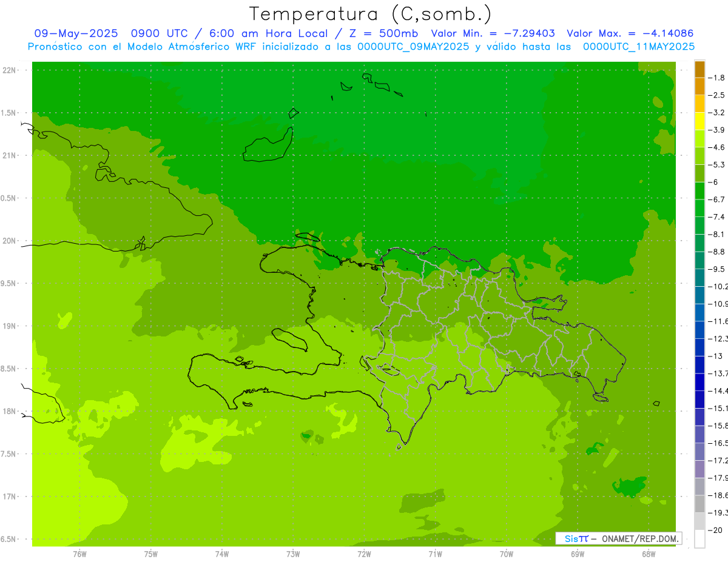Click the '71W' longitude label
The image size is (728, 562).
(435, 554)
